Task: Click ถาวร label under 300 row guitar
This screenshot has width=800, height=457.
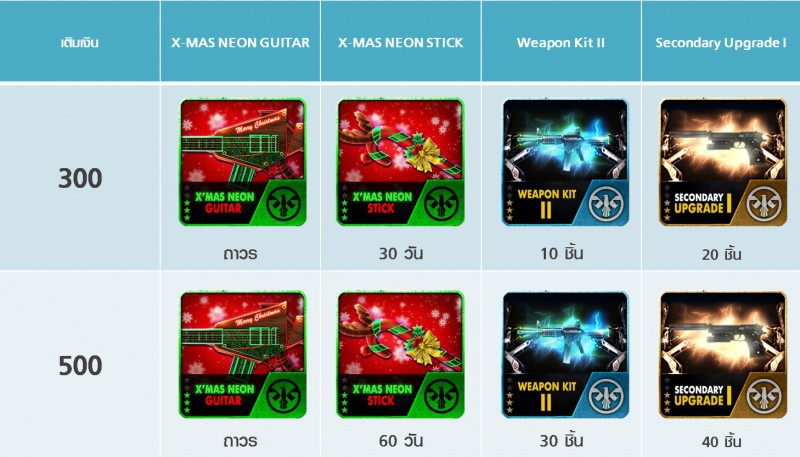Action: pos(240,253)
